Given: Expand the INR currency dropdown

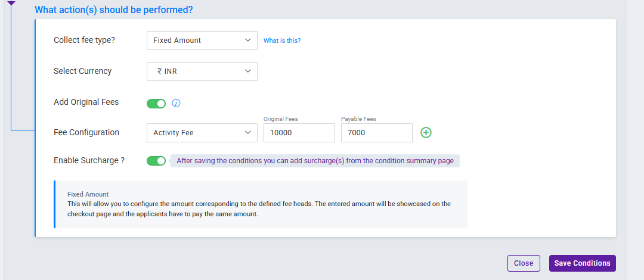Looking at the screenshot, I should click(202, 71).
